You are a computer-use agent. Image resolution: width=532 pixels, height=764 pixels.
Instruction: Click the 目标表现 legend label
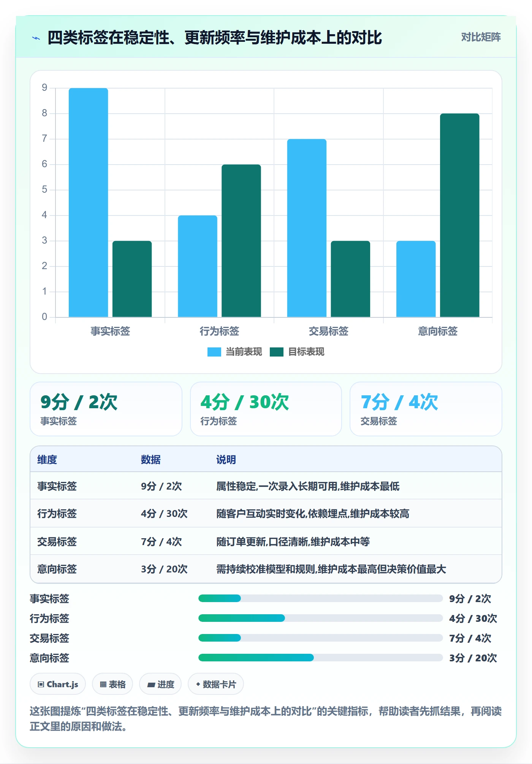(x=306, y=352)
